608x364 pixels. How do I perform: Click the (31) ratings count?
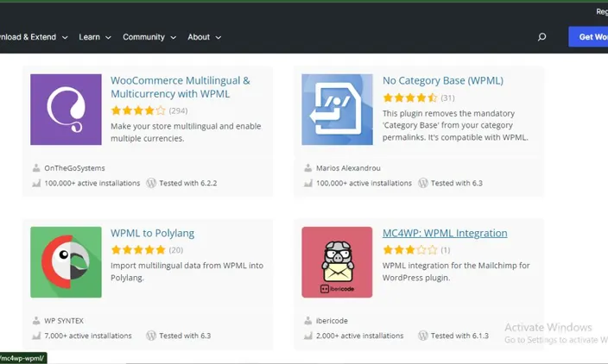[x=447, y=97]
